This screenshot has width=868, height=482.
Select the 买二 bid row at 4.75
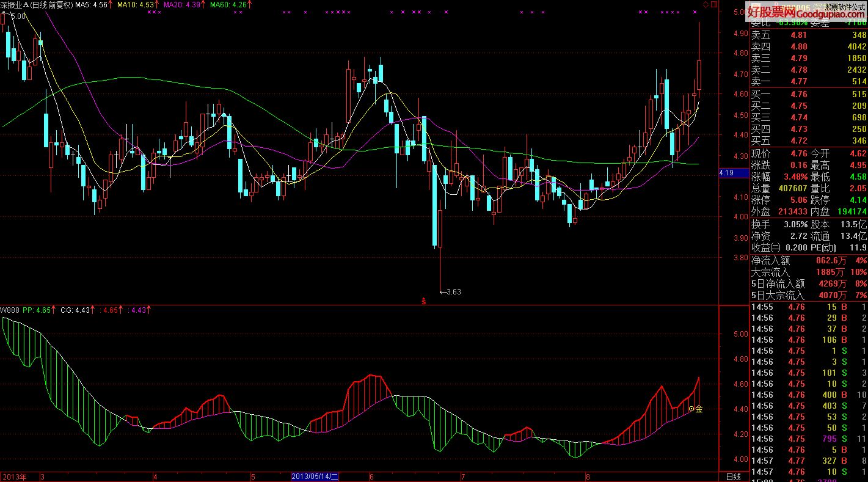pyautogui.click(x=809, y=106)
